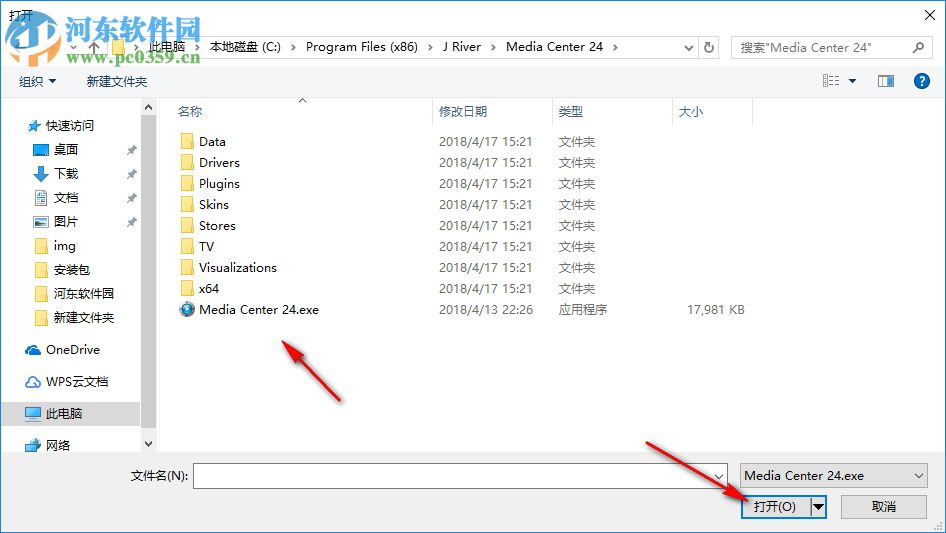Select the Media Center 24.exe file name

259,310
